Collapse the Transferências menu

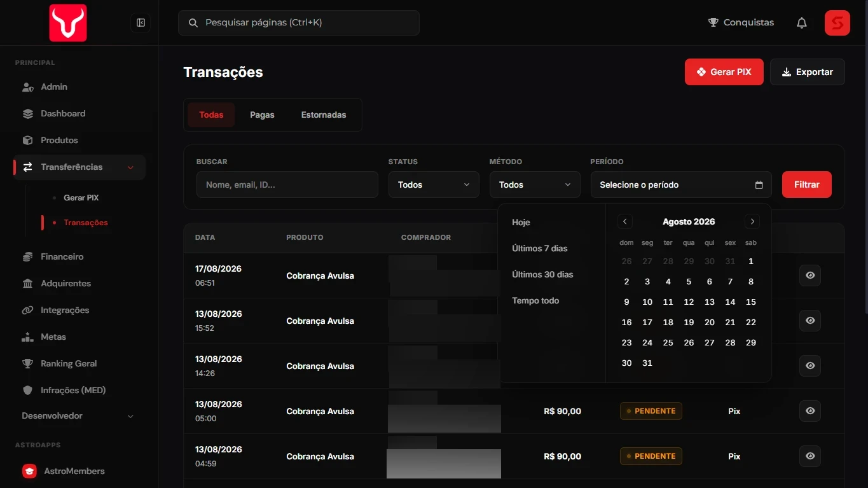[x=79, y=167]
